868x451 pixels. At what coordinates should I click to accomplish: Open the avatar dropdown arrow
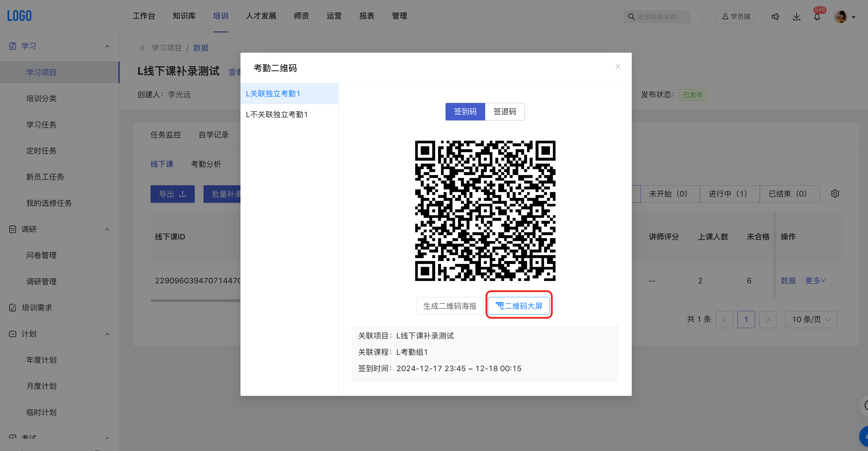853,17
